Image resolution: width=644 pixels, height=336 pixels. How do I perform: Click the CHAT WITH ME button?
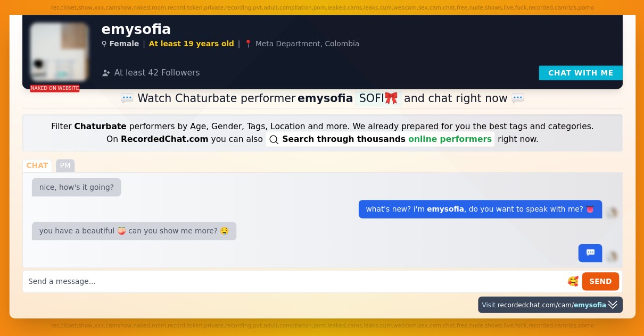(581, 73)
